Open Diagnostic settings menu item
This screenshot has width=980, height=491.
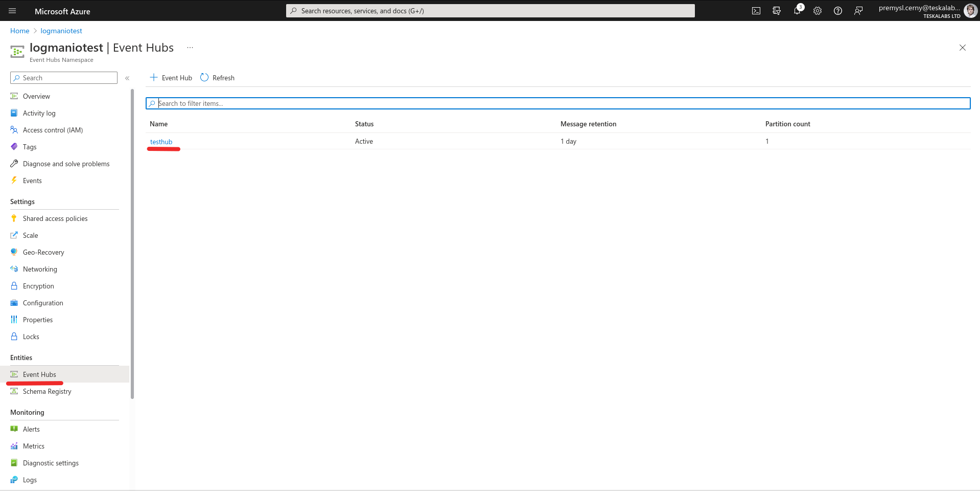[x=51, y=463]
